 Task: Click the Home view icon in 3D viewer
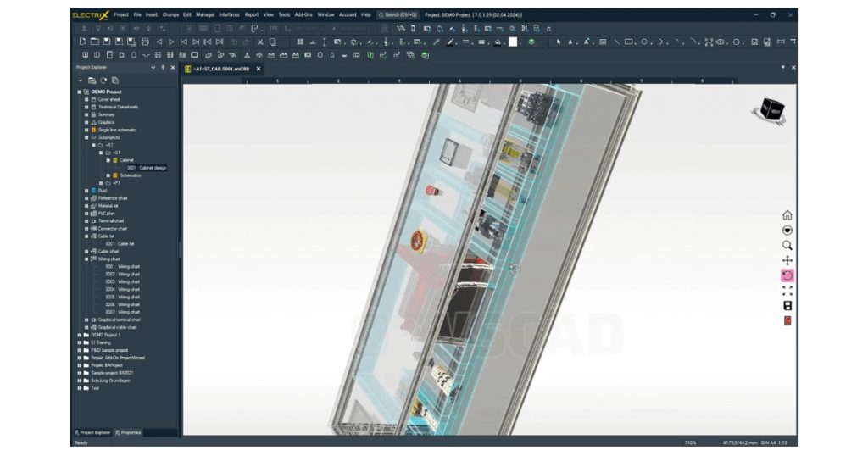click(x=787, y=215)
